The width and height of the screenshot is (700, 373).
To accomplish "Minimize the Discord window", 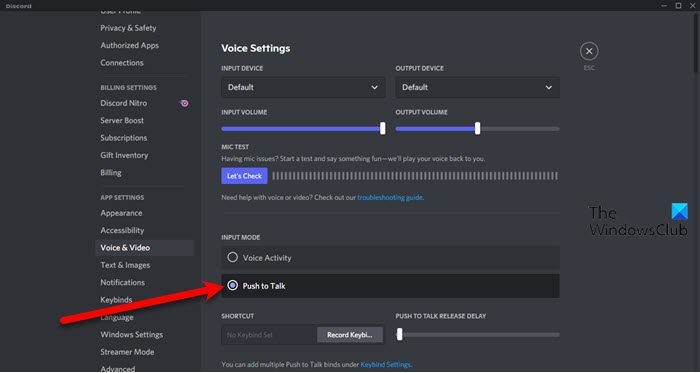I will pyautogui.click(x=664, y=6).
